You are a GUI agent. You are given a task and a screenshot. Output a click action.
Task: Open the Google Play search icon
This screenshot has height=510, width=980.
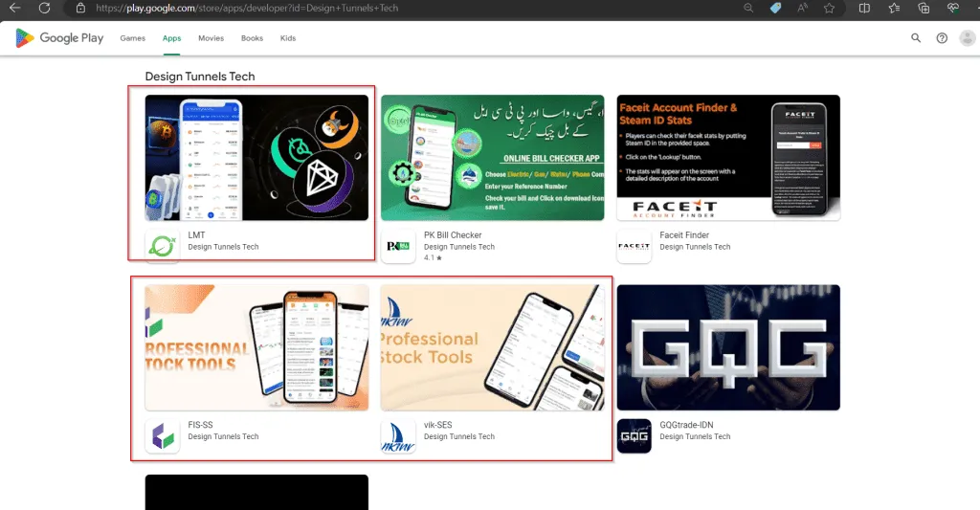click(x=916, y=38)
